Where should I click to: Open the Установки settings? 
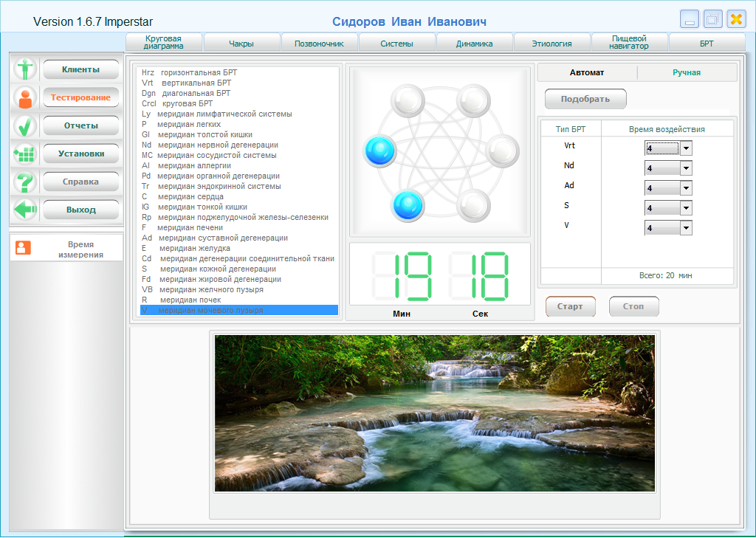click(x=81, y=154)
